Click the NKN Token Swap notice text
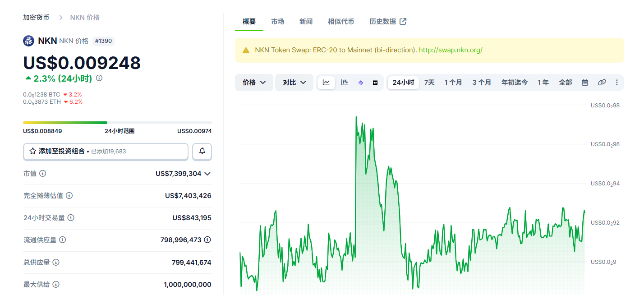 coord(336,50)
